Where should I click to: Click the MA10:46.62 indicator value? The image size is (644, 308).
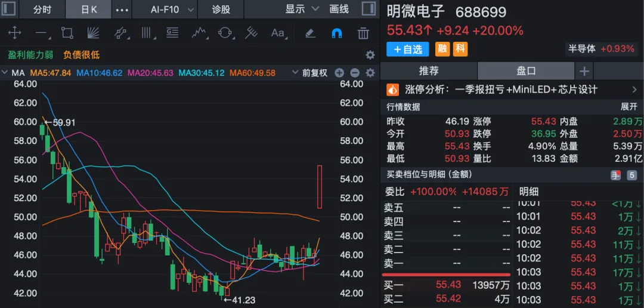(100, 73)
